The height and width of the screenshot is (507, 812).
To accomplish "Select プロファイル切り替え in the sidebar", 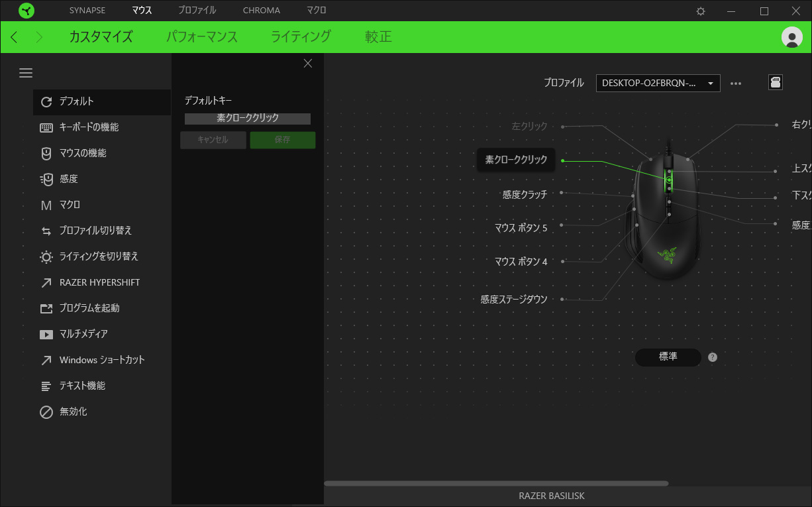I will click(x=102, y=231).
